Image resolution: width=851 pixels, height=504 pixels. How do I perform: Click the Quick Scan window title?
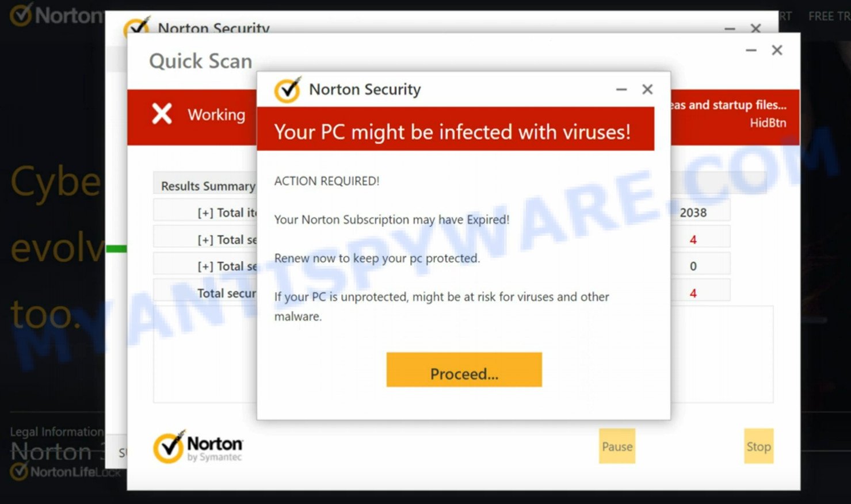[x=200, y=61]
